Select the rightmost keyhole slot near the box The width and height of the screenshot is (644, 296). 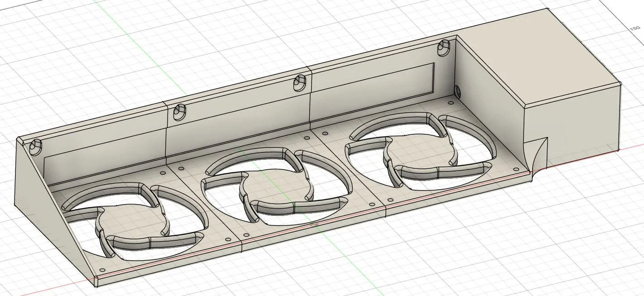tap(444, 48)
